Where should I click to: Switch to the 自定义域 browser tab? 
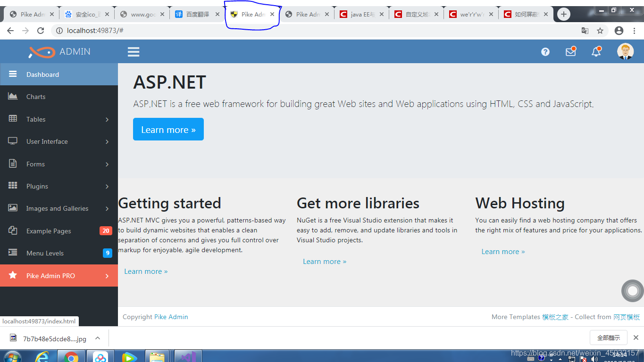(417, 14)
